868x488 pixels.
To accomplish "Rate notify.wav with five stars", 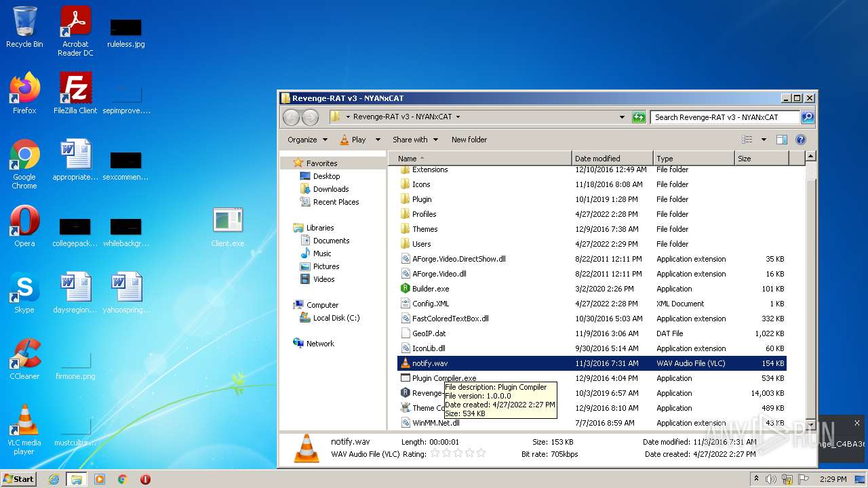I will (481, 453).
